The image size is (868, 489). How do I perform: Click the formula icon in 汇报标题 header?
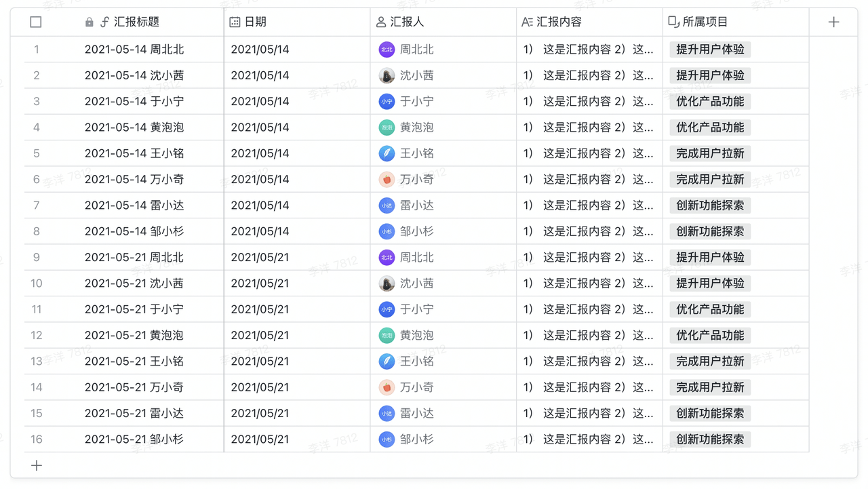point(104,22)
